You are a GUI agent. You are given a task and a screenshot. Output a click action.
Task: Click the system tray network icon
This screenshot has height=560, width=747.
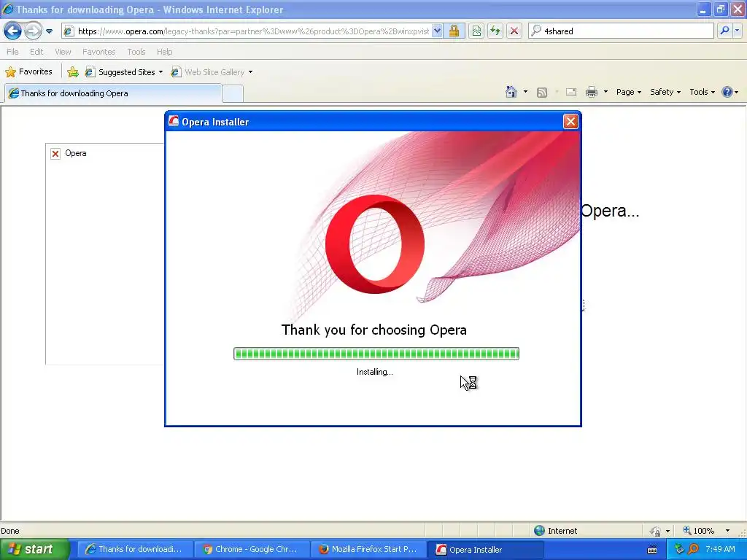(x=679, y=549)
